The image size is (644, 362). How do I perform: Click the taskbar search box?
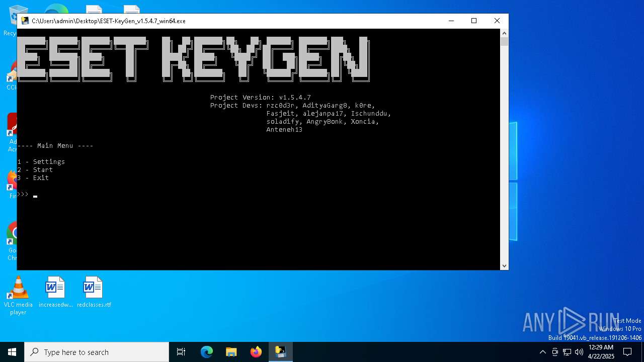click(x=97, y=352)
